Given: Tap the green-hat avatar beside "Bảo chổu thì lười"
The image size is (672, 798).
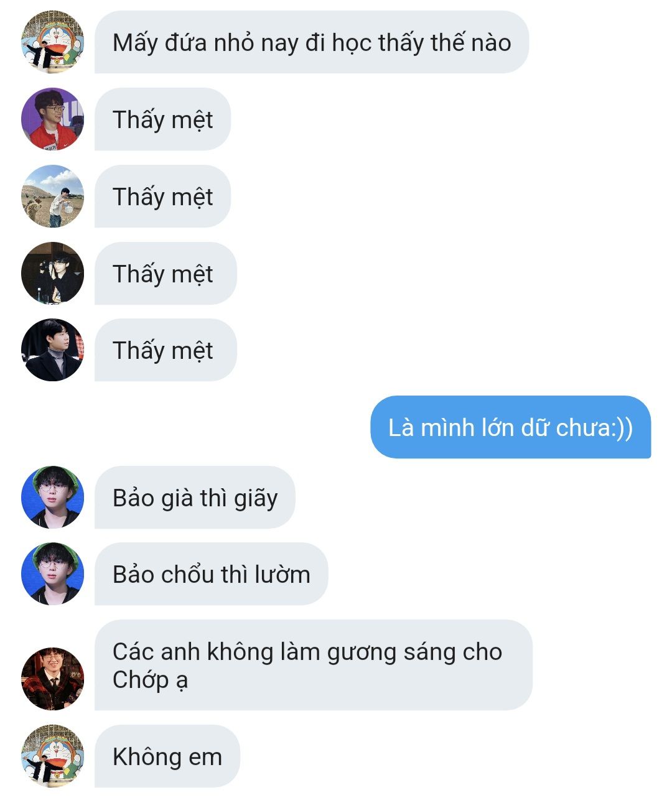Looking at the screenshot, I should (52, 573).
